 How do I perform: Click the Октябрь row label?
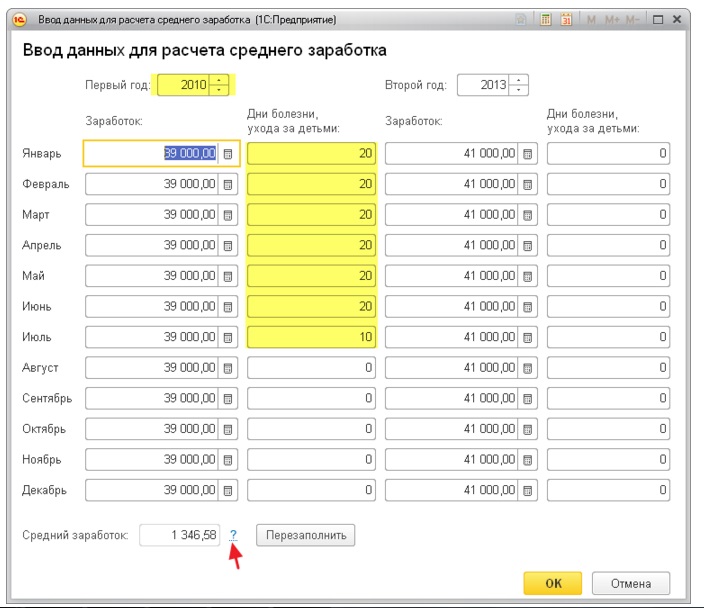[x=44, y=429]
